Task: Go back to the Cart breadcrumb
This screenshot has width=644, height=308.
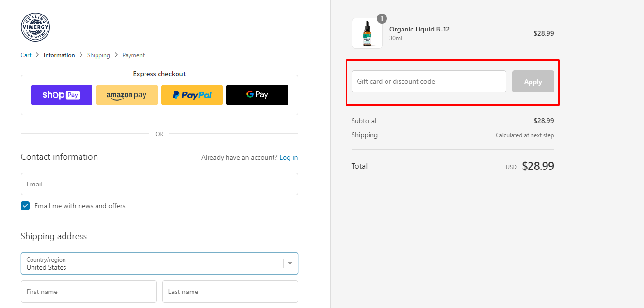Action: tap(26, 55)
